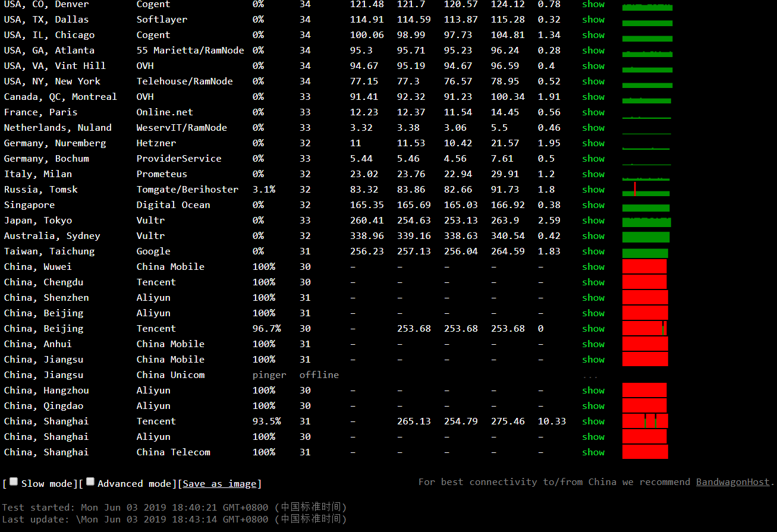This screenshot has width=777, height=532.
Task: Click show for China, Chengdu
Action: click(x=593, y=282)
